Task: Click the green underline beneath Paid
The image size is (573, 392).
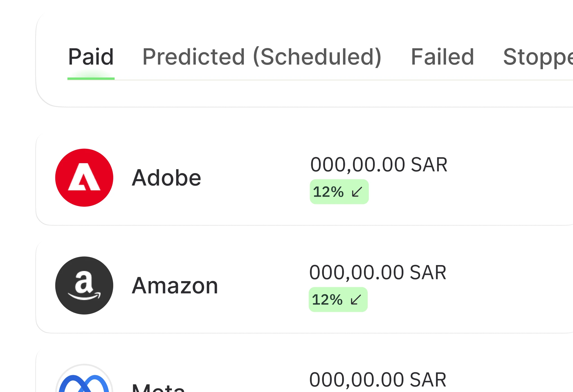Action: tap(91, 79)
